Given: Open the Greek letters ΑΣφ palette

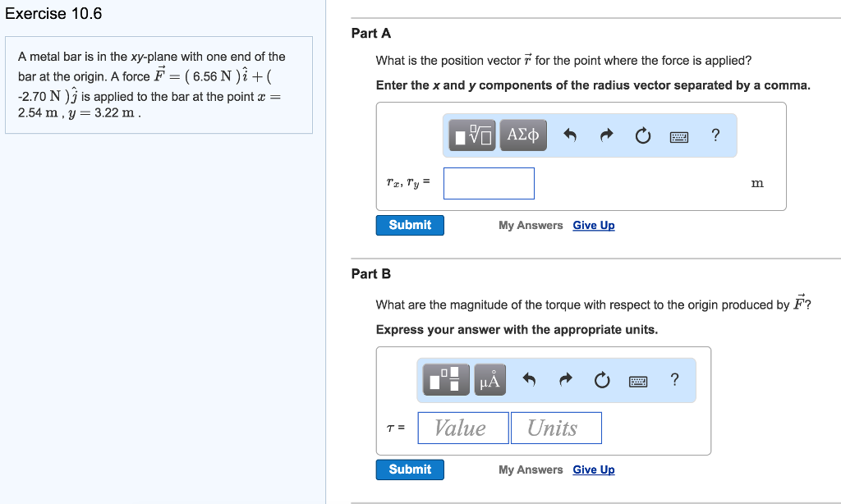Looking at the screenshot, I should 522,135.
